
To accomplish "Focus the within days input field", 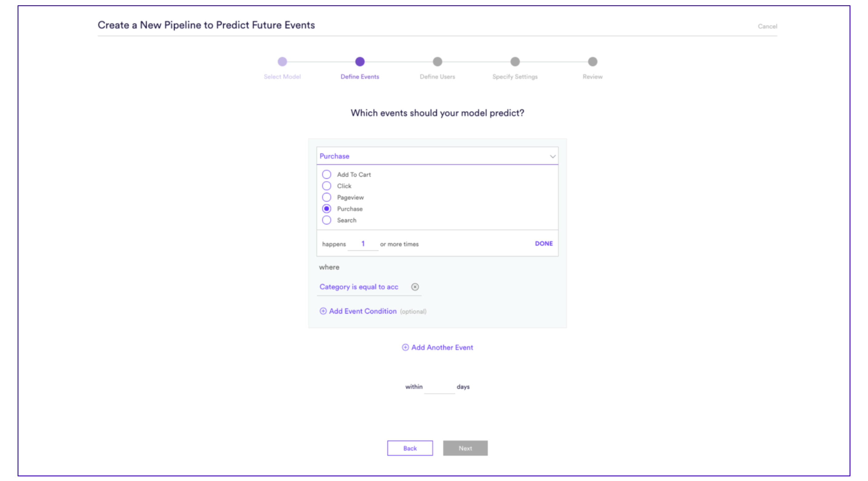I will point(440,387).
